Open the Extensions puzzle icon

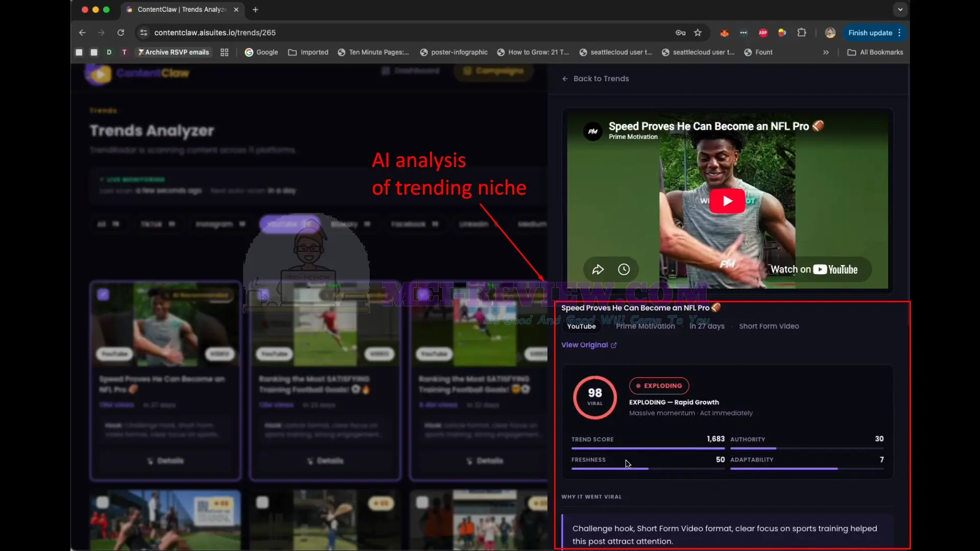[801, 33]
